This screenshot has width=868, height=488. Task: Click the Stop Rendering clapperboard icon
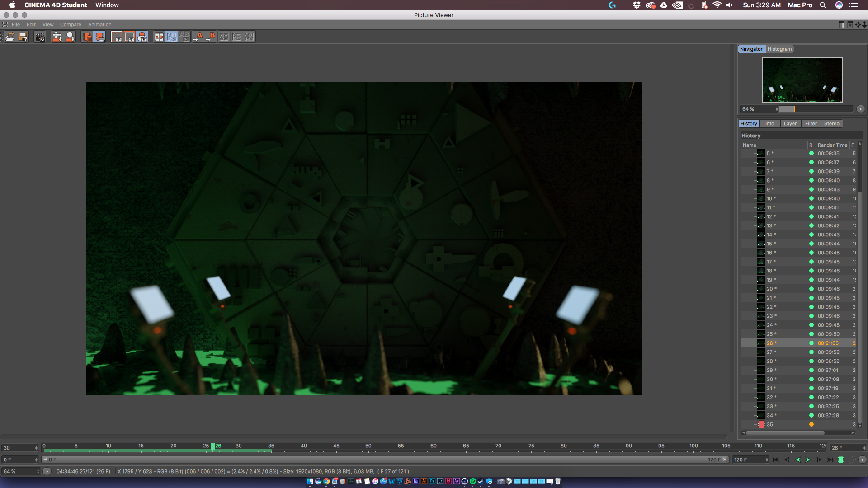[x=40, y=37]
